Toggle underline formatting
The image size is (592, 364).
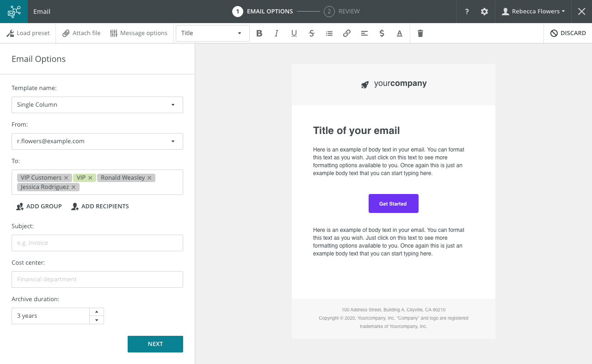point(294,33)
